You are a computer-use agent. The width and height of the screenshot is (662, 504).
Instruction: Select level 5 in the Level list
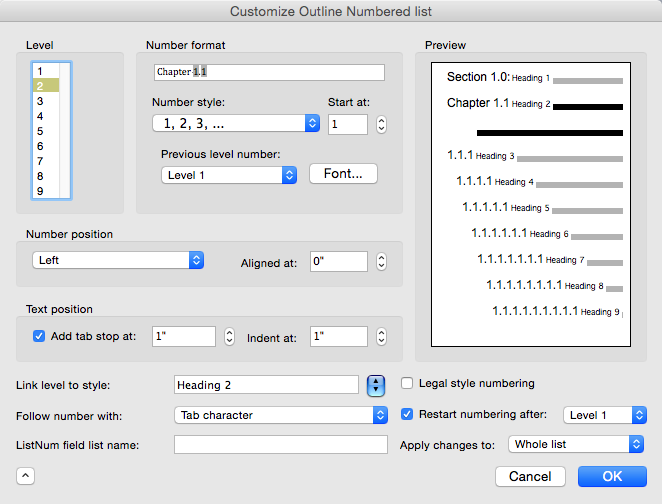click(x=46, y=131)
